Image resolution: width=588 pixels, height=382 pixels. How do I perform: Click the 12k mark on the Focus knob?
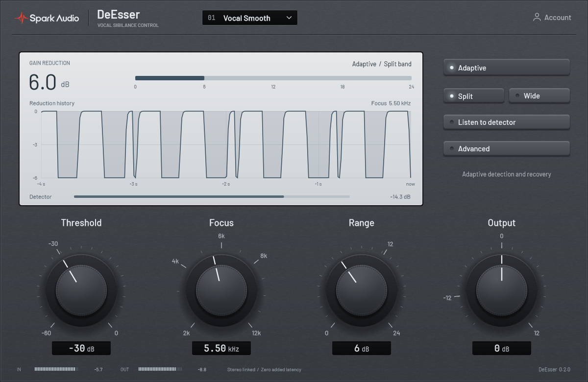[x=256, y=333]
